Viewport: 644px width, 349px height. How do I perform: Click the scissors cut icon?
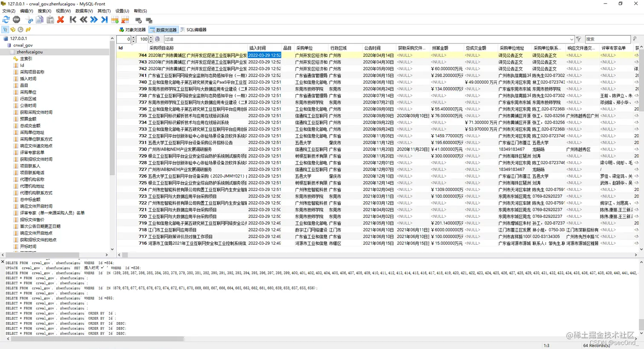29,20
